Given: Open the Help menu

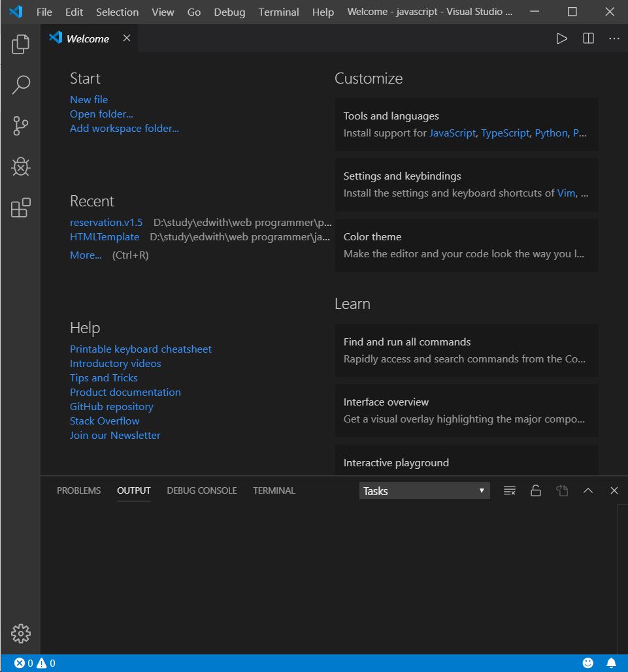Looking at the screenshot, I should pos(323,12).
